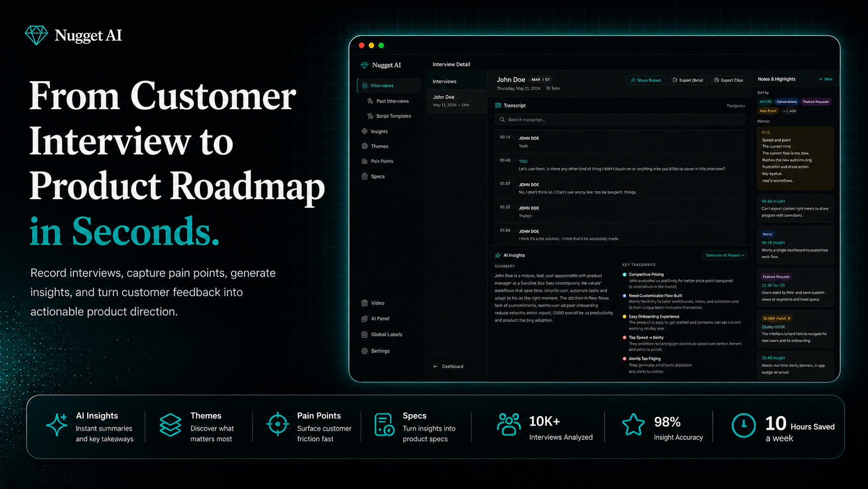The image size is (868, 489).
Task: Open the 00:18 Insight note card
Action: click(x=795, y=245)
